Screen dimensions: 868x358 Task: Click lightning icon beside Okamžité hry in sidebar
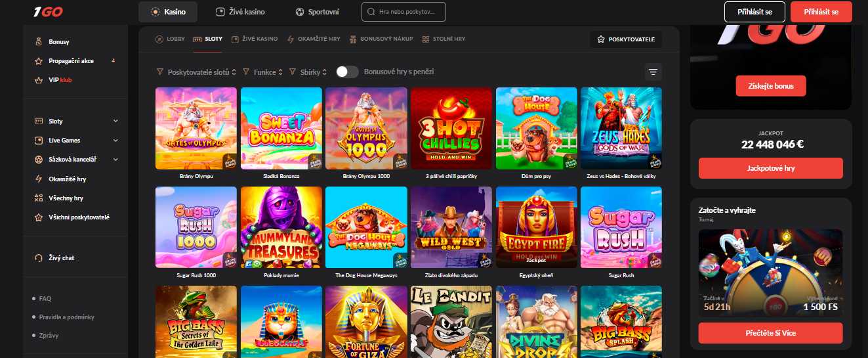38,179
